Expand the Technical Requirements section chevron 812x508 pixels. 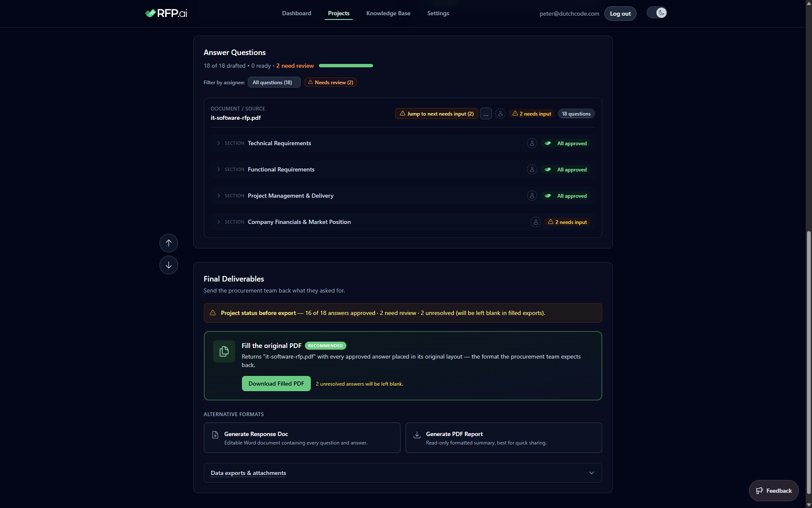point(219,143)
